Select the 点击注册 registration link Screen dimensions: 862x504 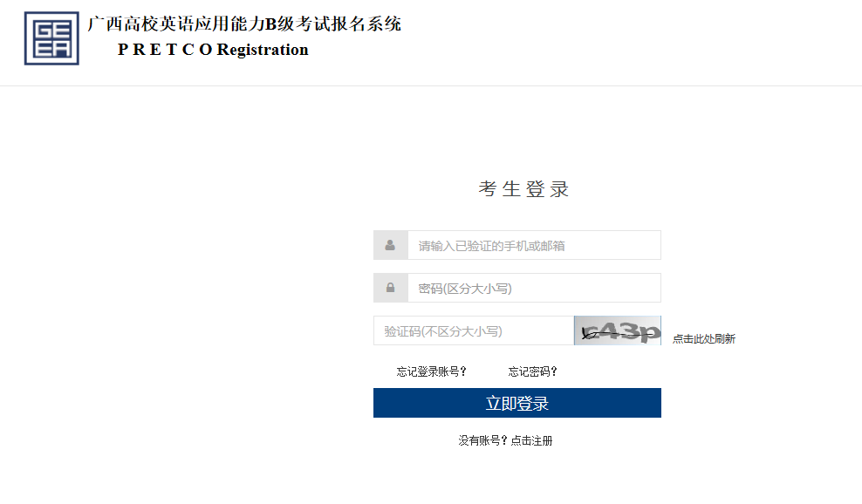(532, 440)
